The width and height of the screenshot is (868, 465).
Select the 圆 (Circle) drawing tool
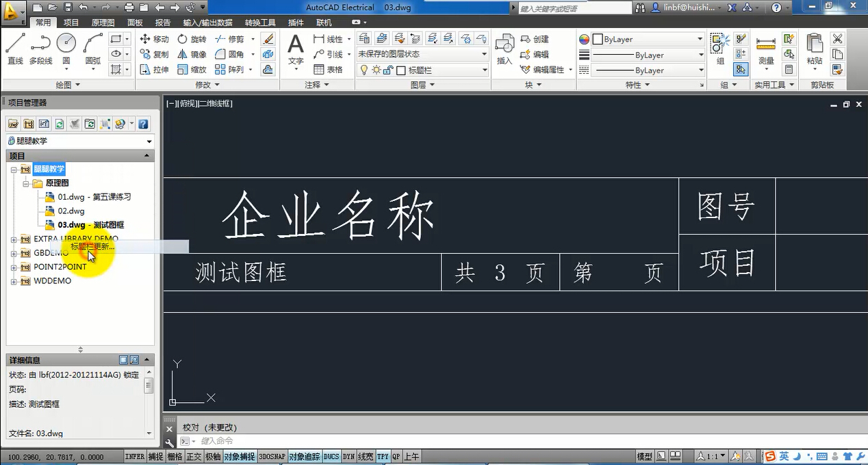click(66, 48)
